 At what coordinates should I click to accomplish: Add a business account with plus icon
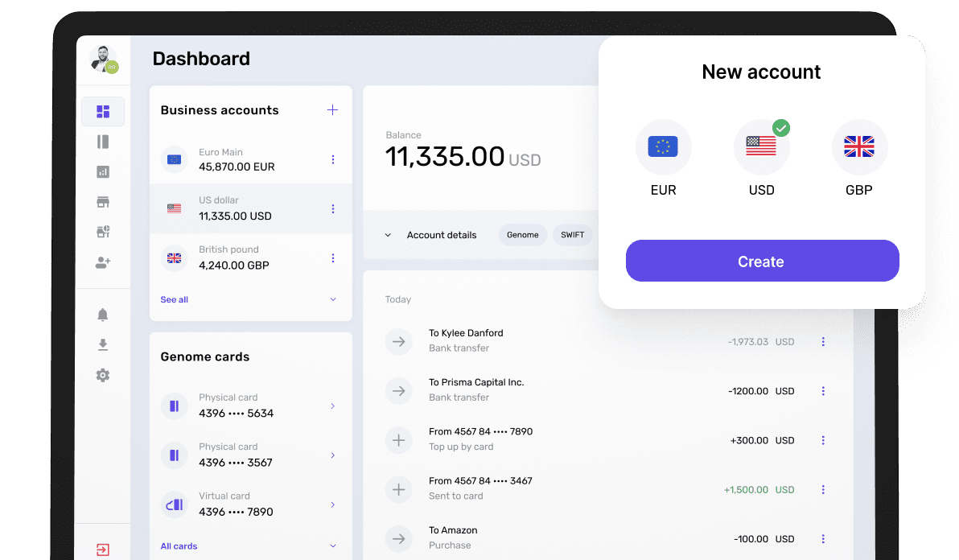click(332, 110)
